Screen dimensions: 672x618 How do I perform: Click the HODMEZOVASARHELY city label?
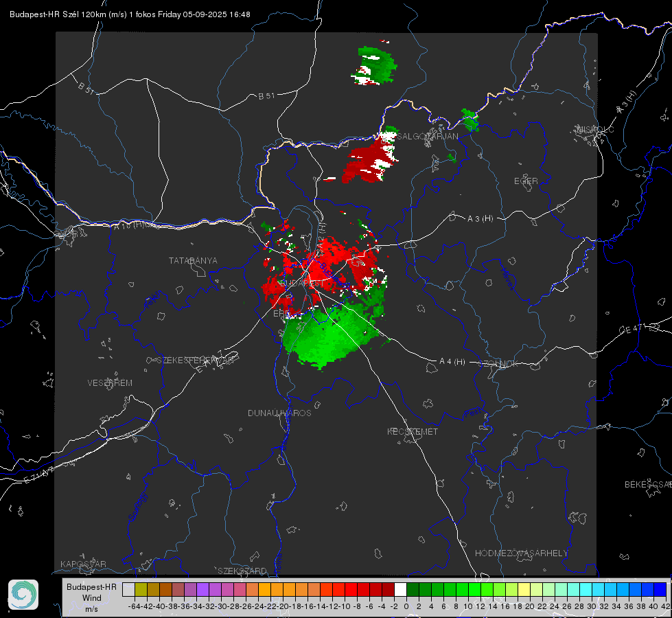click(521, 553)
